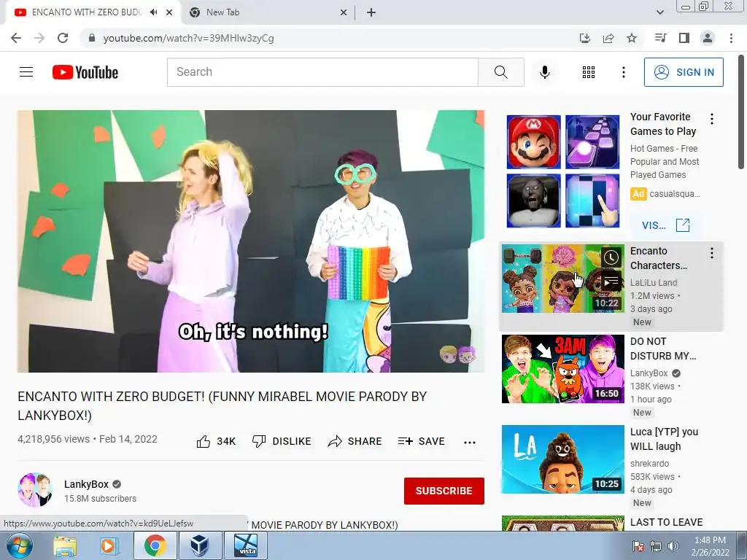Reload the page with refresh icon

point(63,38)
